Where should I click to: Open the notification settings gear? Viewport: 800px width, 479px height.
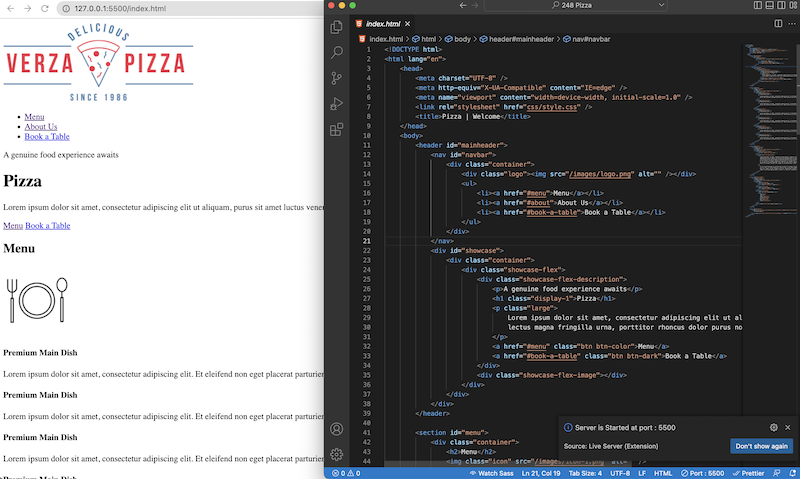773,427
